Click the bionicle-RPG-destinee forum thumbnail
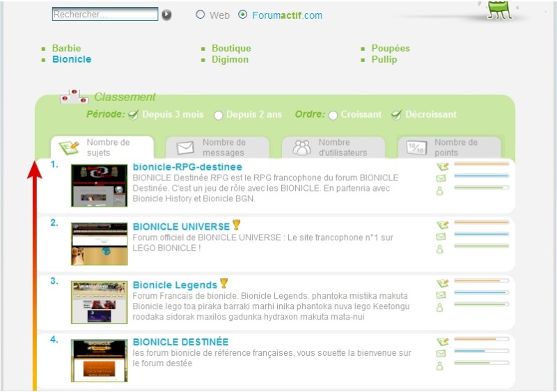557x392 pixels. coord(99,185)
